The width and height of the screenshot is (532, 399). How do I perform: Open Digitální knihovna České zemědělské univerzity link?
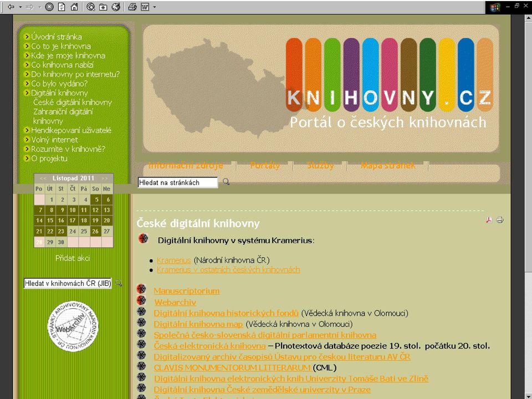[x=262, y=389]
